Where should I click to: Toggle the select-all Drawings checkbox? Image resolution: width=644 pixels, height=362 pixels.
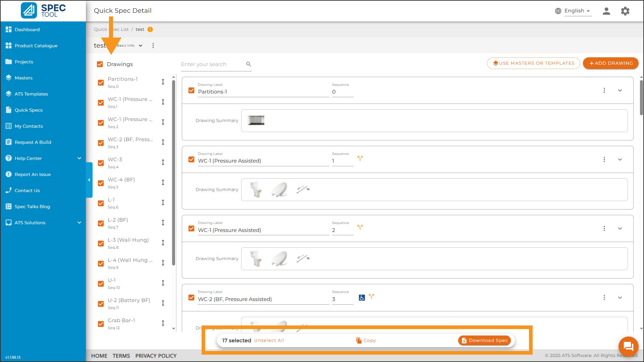click(100, 64)
